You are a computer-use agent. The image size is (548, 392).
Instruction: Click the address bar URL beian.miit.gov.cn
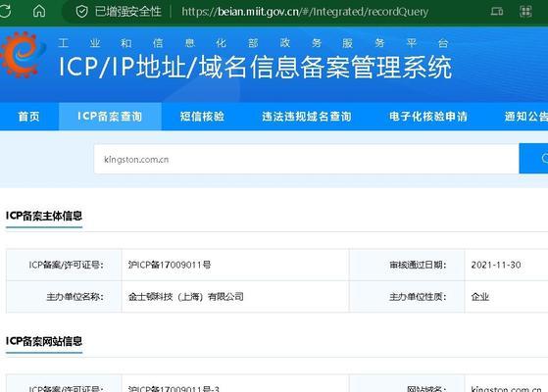click(x=305, y=12)
